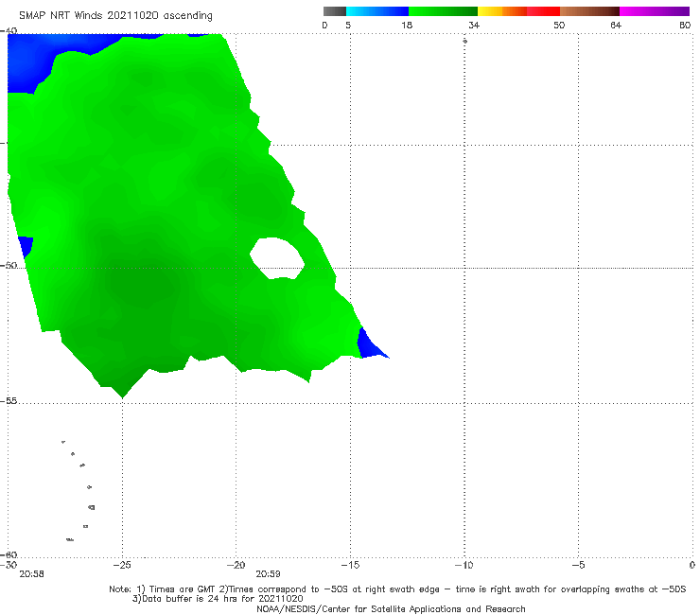Select the '-15' longitude axis label

point(350,565)
